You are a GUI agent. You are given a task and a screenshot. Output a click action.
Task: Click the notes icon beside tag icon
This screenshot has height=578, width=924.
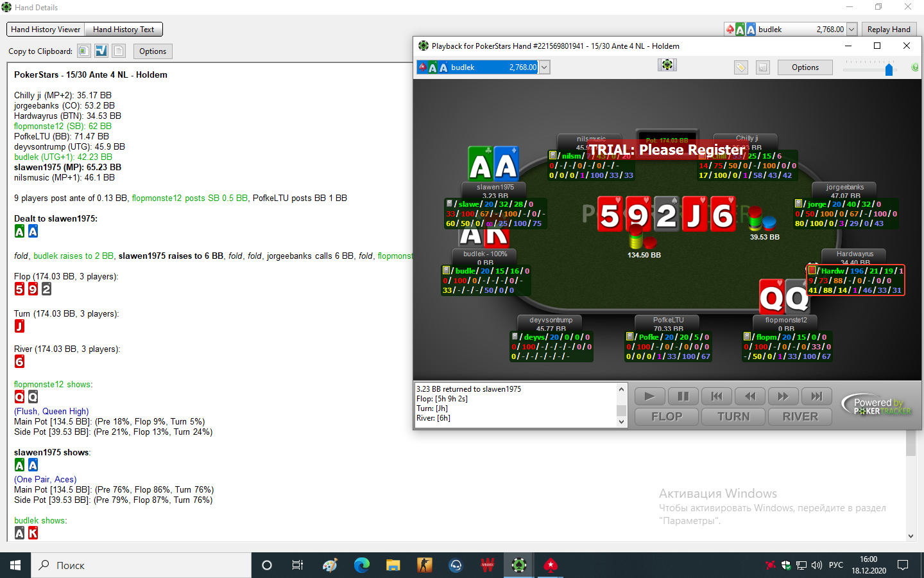(x=762, y=67)
